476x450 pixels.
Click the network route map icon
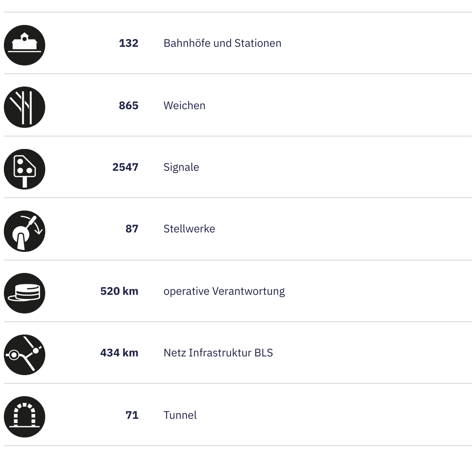[25, 355]
